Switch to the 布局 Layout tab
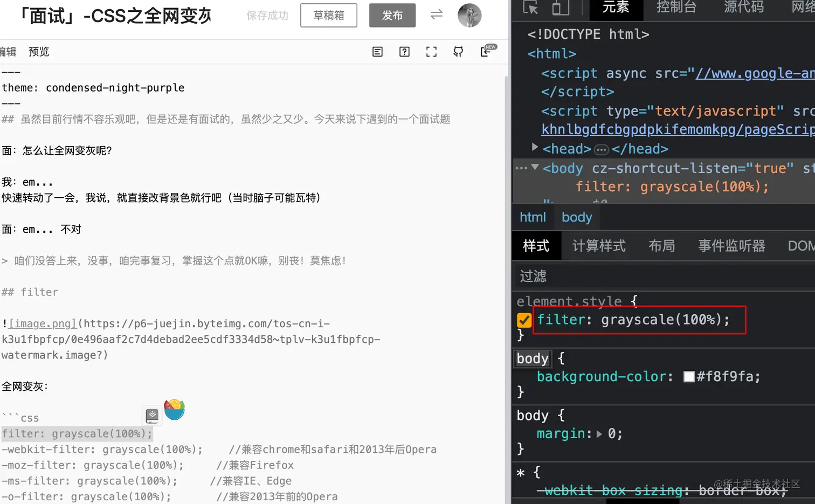815x504 pixels. coord(662,246)
